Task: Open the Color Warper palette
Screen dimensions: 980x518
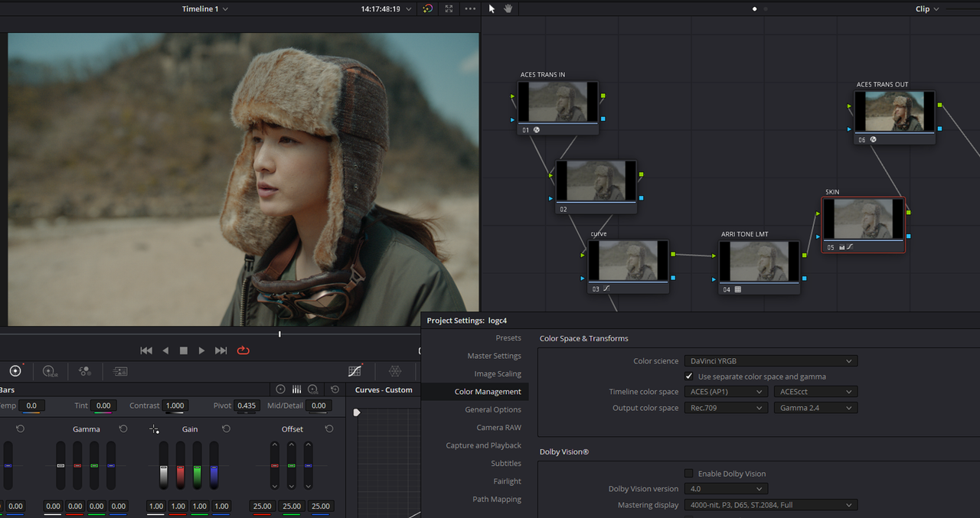Action: click(x=395, y=371)
